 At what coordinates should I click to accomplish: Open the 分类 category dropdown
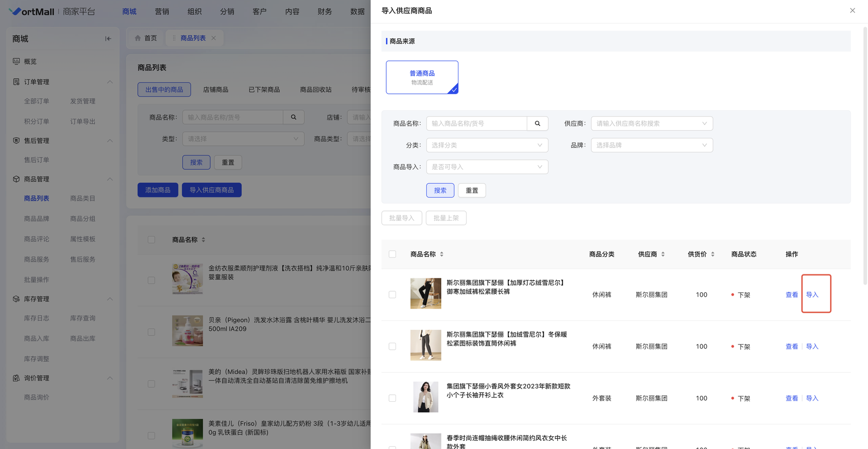click(487, 145)
